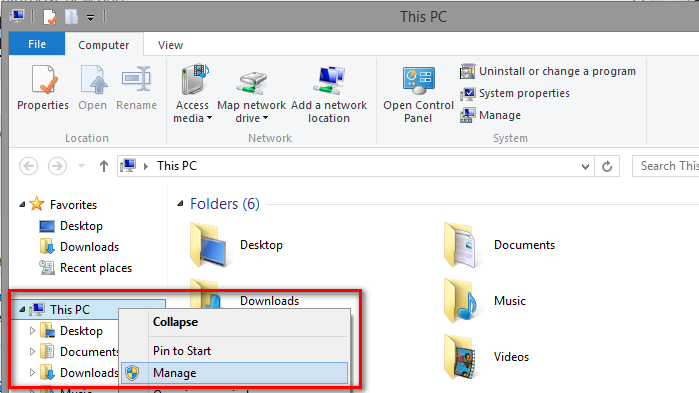Viewport: 699px width, 393px height.
Task: Click the Search This PC box
Action: 666,166
